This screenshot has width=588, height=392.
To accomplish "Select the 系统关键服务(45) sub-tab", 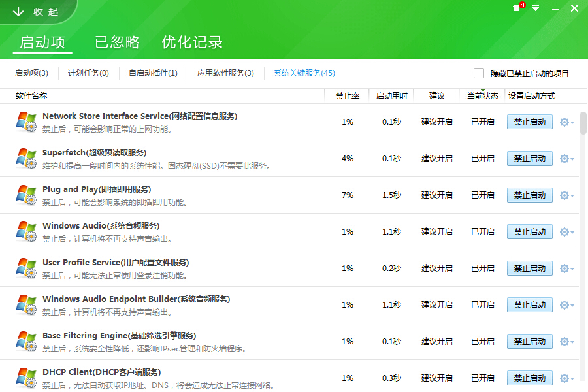I will [304, 73].
